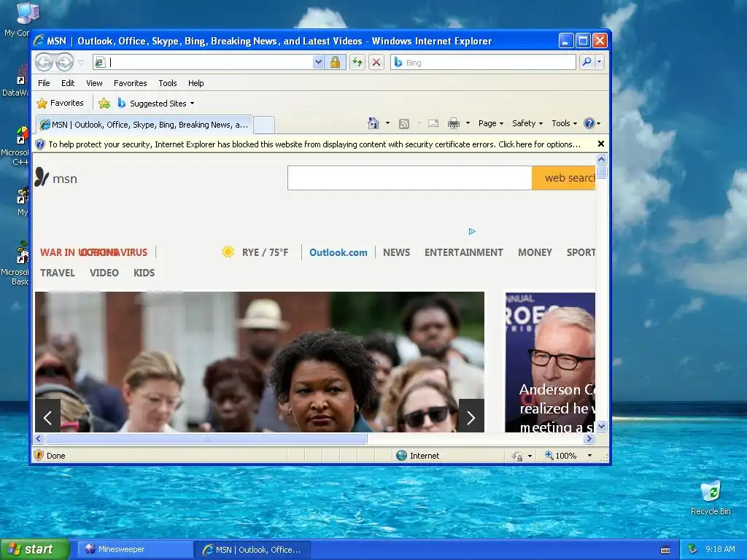Viewport: 747px width, 560px height.
Task: Expand the Home button dropdown arrow
Action: pos(387,123)
